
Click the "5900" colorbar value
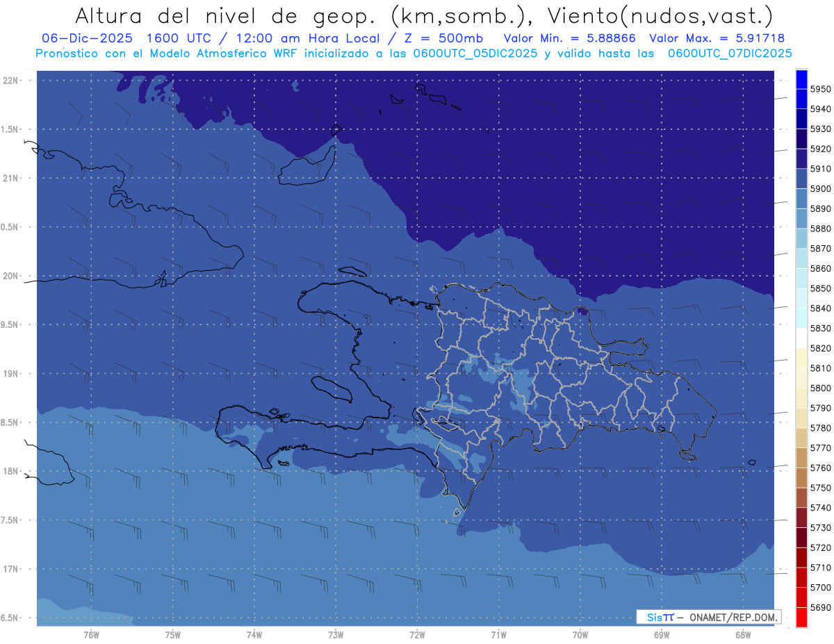point(820,188)
